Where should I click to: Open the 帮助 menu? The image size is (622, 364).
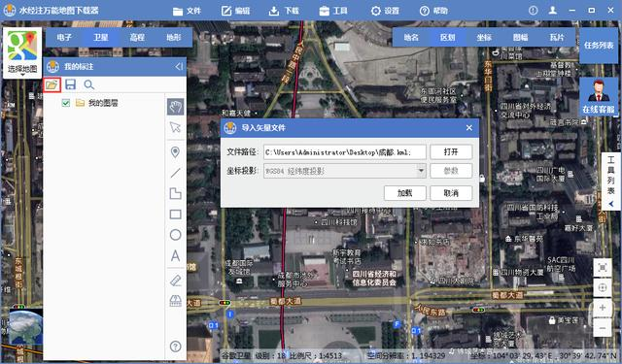pyautogui.click(x=433, y=11)
